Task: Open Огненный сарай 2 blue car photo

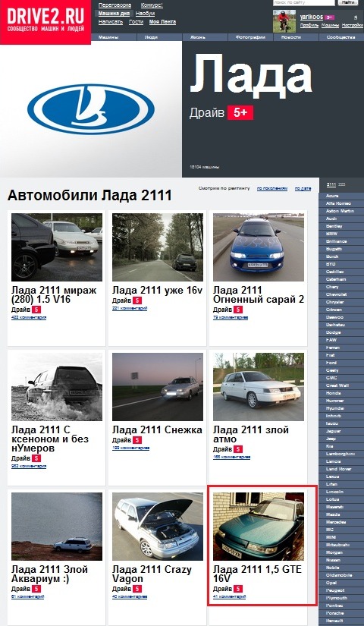Action: click(259, 247)
